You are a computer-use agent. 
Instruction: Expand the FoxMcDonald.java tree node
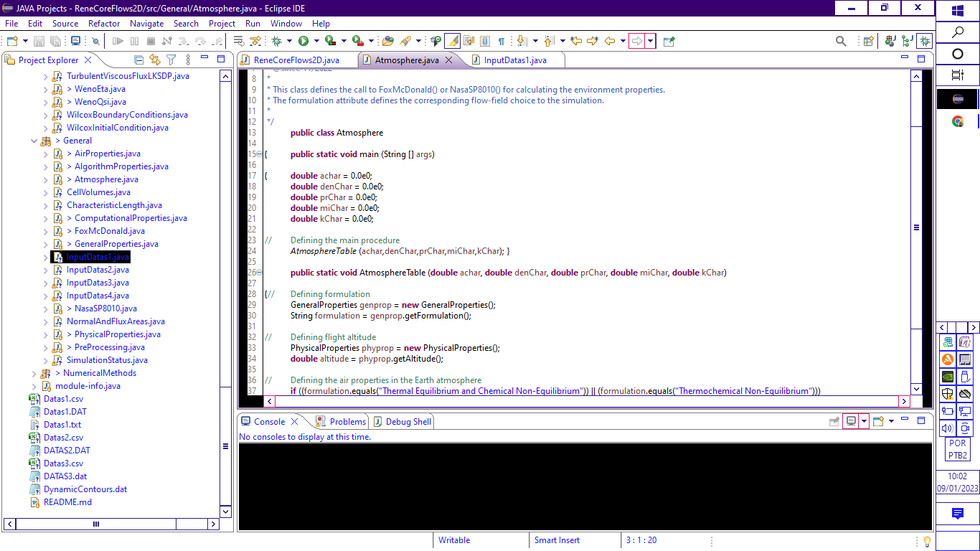pyautogui.click(x=45, y=231)
